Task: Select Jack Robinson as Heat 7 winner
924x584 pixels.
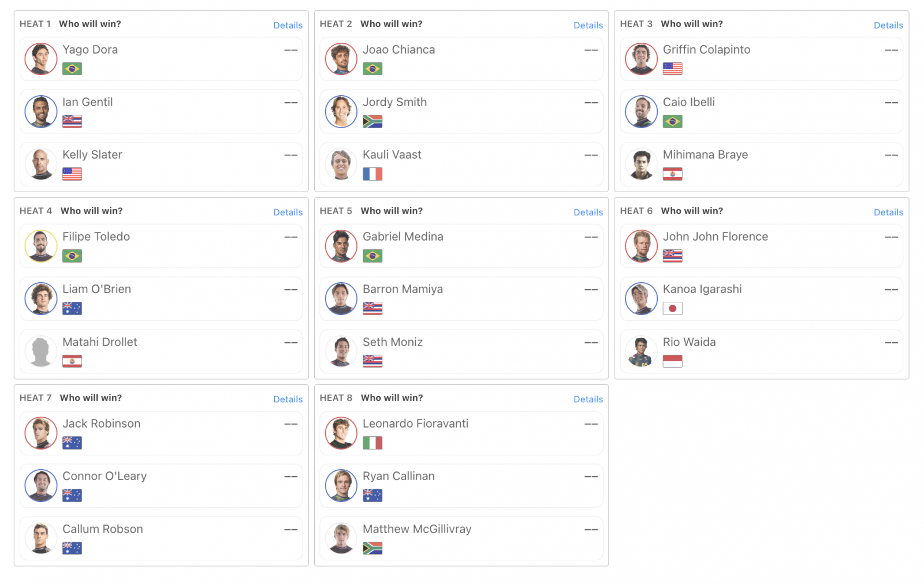Action: pos(161,433)
